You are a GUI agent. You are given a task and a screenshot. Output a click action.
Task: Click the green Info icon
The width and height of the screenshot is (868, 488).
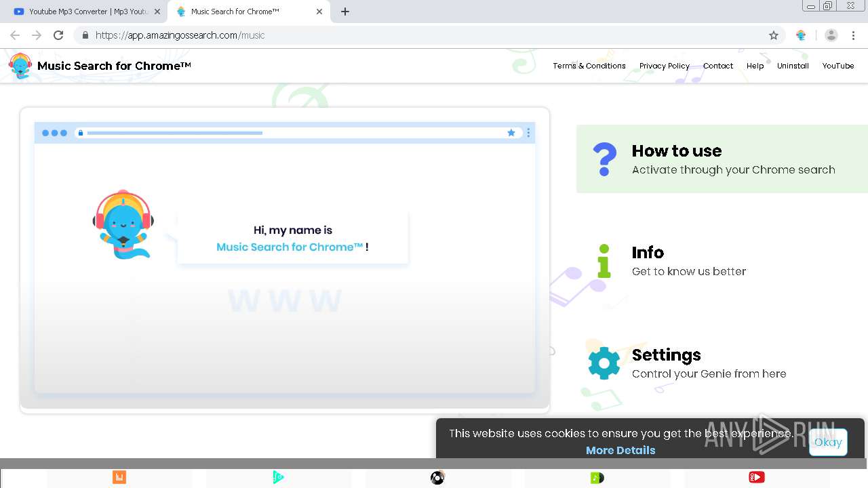(x=604, y=261)
